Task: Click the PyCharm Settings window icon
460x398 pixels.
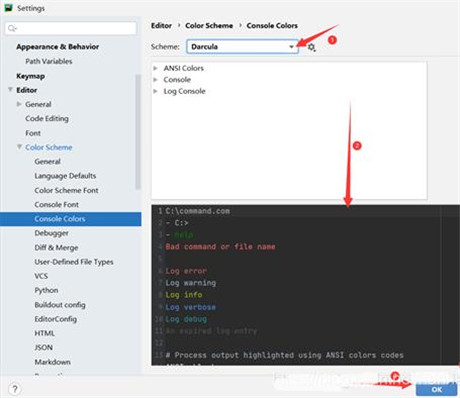Action: [8, 8]
